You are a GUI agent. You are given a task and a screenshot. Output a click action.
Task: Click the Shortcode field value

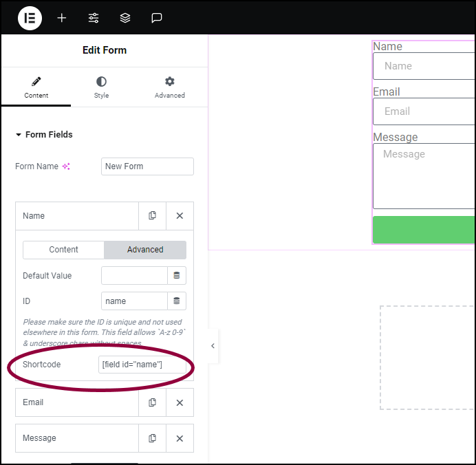(142, 365)
